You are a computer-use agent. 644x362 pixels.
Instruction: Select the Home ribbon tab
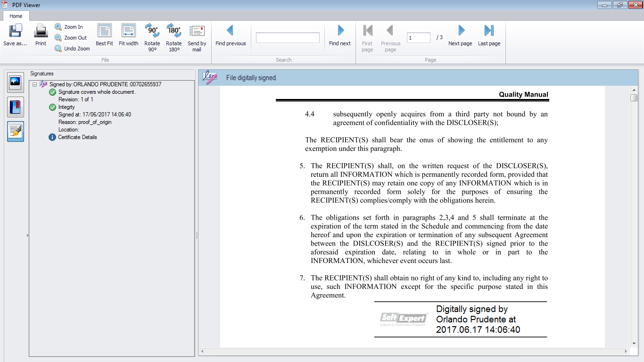click(16, 16)
